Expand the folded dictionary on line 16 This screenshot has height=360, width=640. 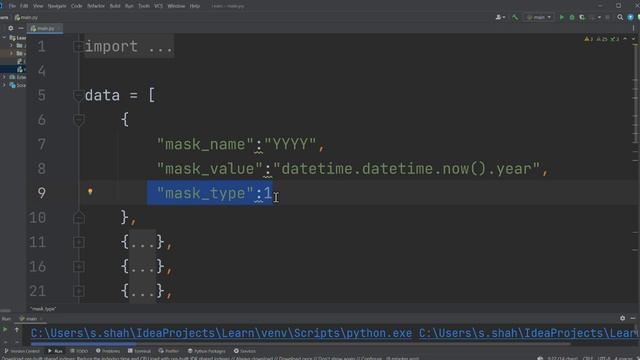(x=79, y=267)
